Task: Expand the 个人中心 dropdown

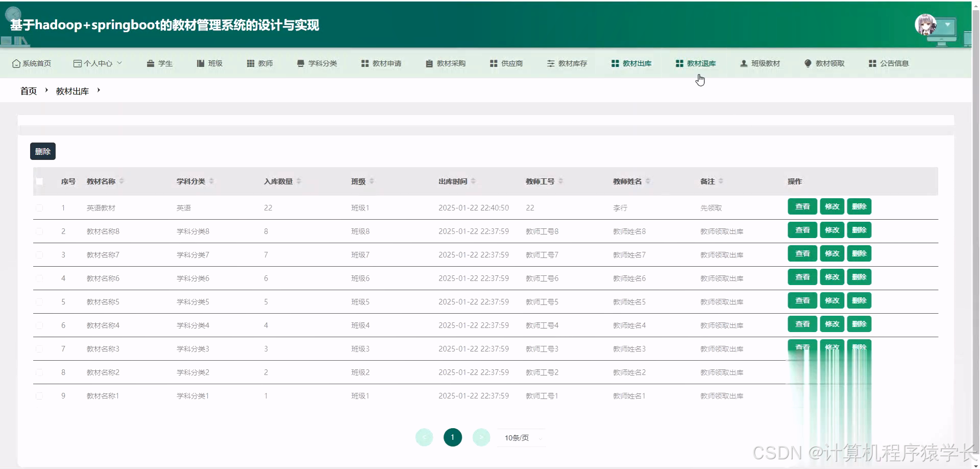Action: [98, 63]
